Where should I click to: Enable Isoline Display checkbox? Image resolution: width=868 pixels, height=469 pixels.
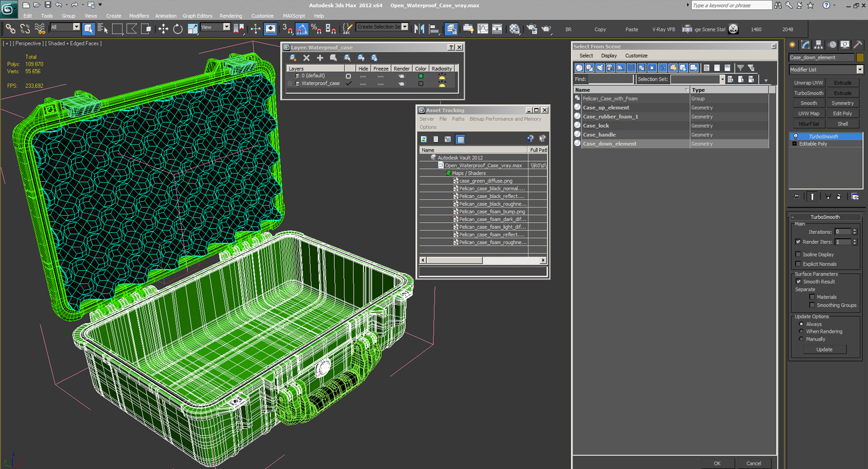click(x=798, y=254)
